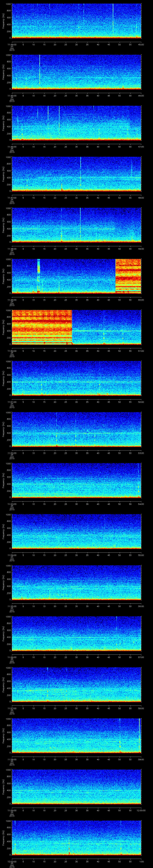Image resolution: width=153 pixels, height=868 pixels.
Task: Click the 1:00 label ending the last row
Action: pyautogui.click(x=141, y=861)
